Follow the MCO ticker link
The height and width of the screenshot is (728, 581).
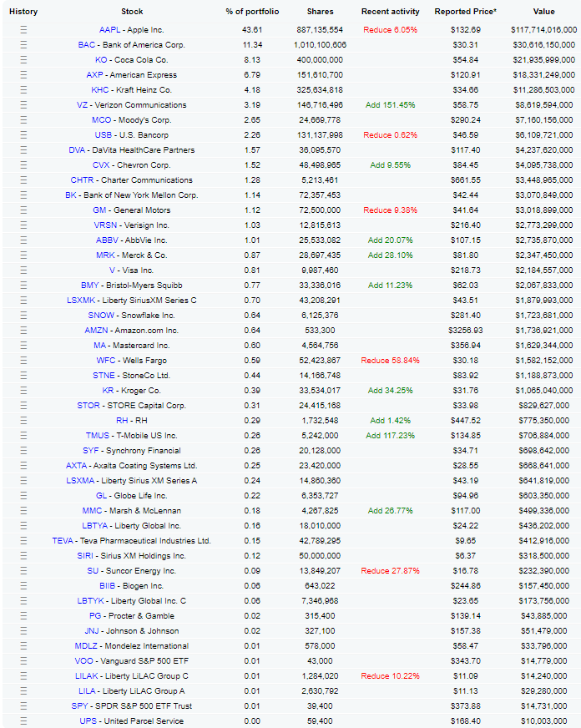[102, 119]
